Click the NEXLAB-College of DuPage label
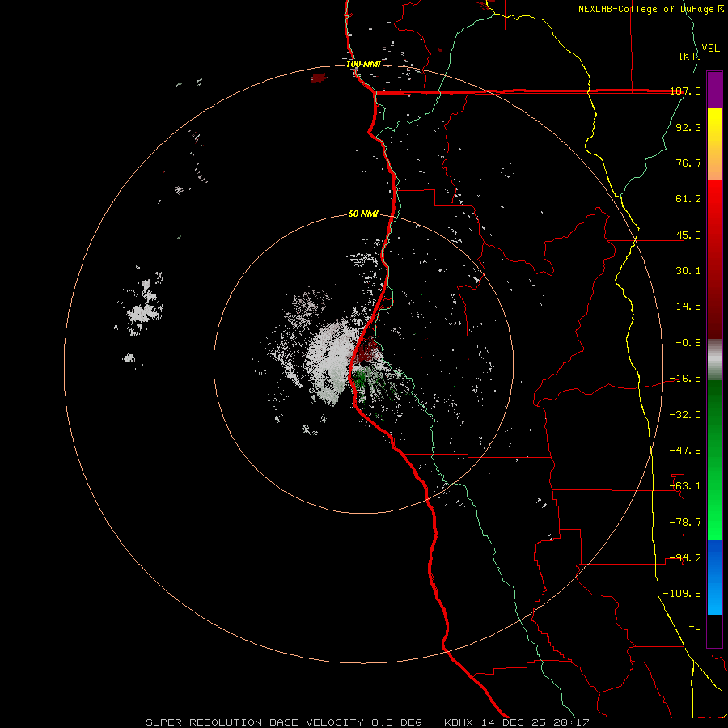This screenshot has width=728, height=728. (x=651, y=9)
